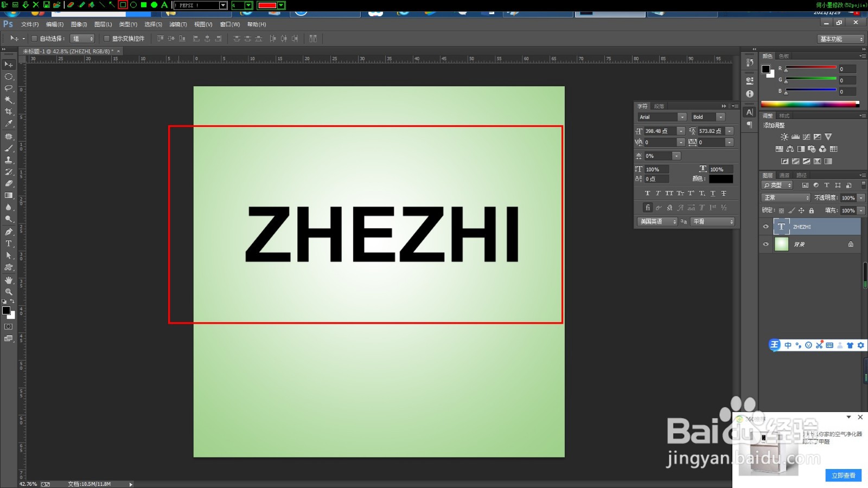Toggle Strikethrough text style
Screen dimensions: 868x488
[724, 194]
